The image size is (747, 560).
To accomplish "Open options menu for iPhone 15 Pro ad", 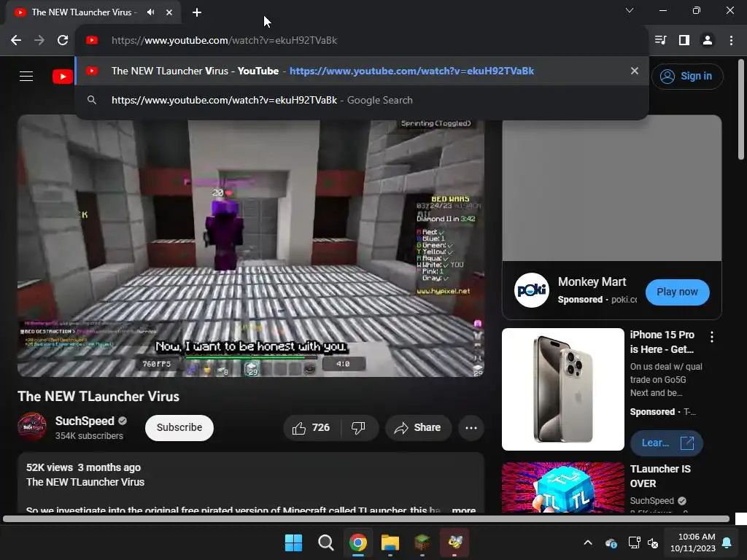I will click(712, 337).
